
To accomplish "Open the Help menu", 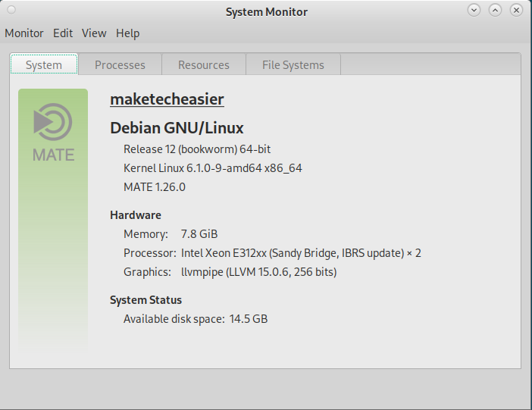I will 127,33.
